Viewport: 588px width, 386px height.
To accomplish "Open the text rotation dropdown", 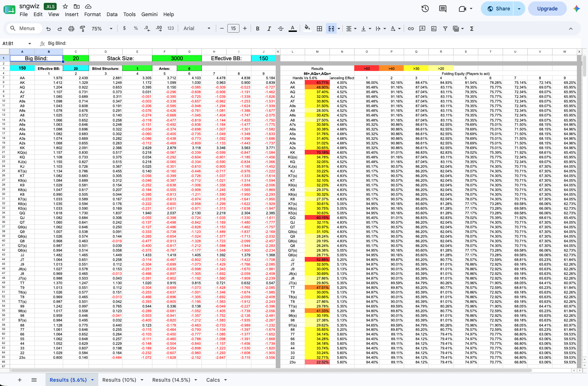I will coord(395,29).
